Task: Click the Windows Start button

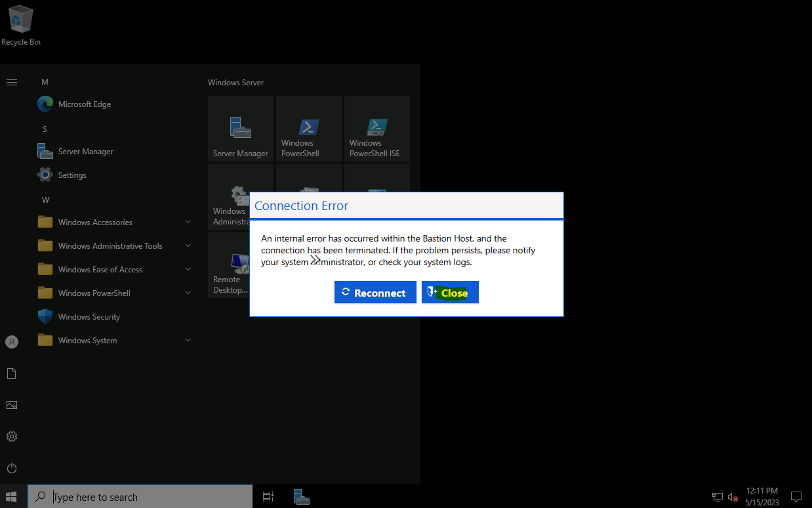Action: pos(11,497)
